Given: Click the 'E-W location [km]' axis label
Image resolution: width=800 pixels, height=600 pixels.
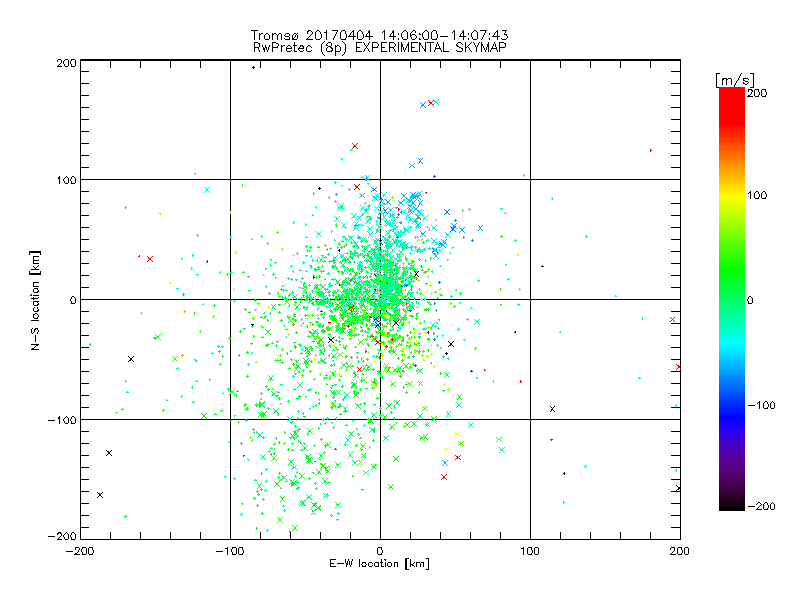Looking at the screenshot, I should coord(379,563).
